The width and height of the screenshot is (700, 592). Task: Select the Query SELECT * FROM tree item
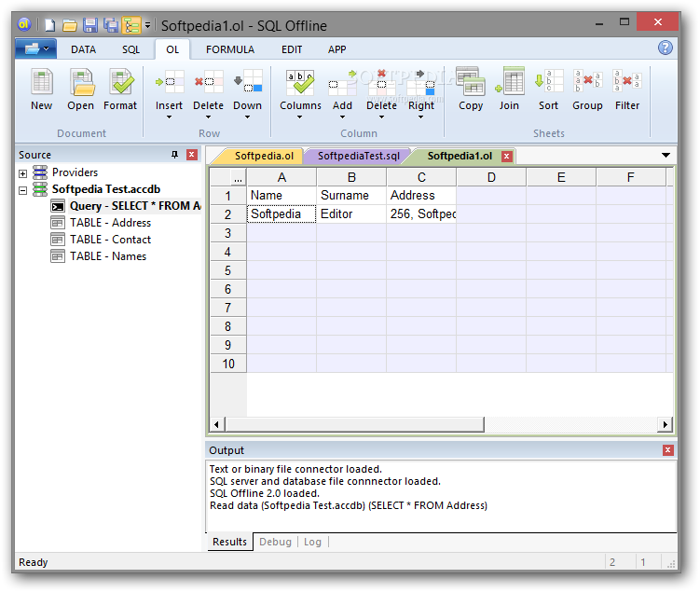click(126, 206)
